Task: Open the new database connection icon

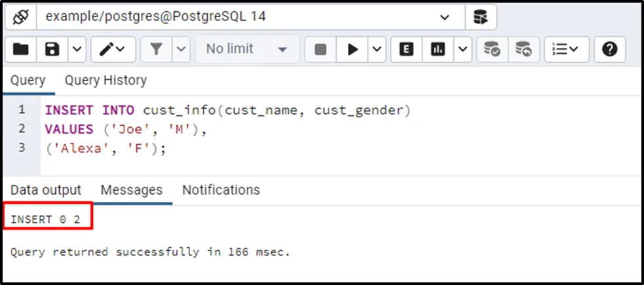Action: [x=480, y=17]
